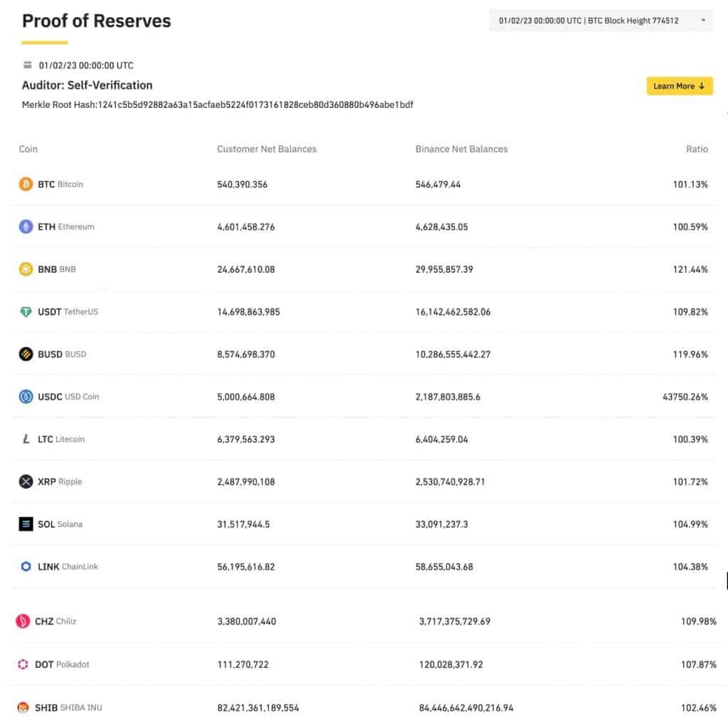Image resolution: width=728 pixels, height=722 pixels.
Task: Click the BUSD coin icon
Action: [26, 354]
